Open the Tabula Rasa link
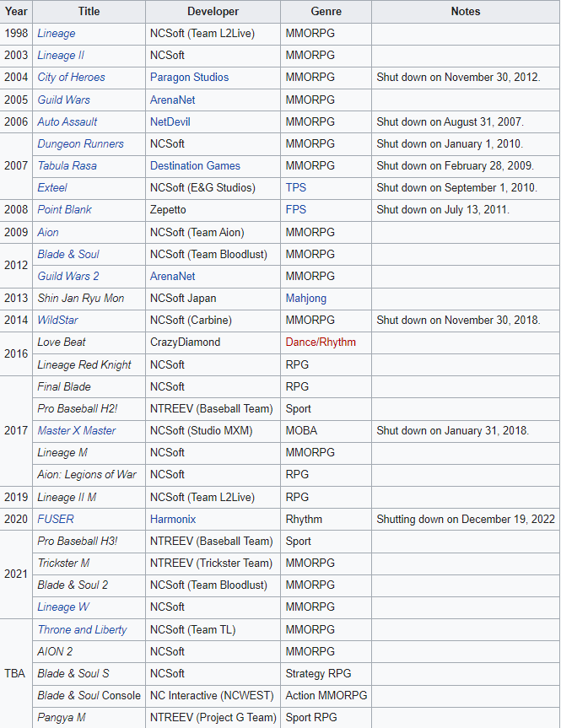The image size is (561, 728). click(x=67, y=165)
